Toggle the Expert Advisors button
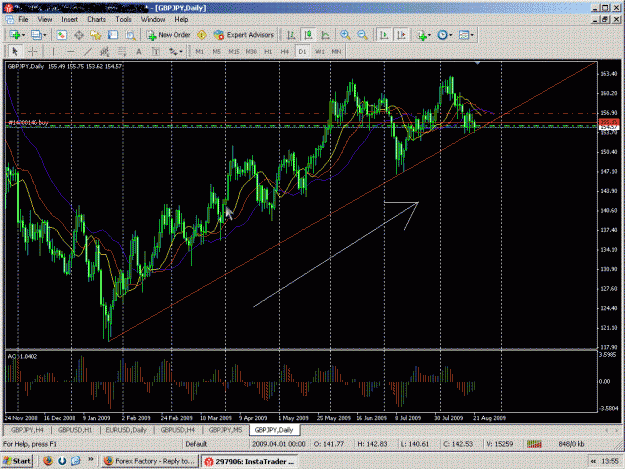 point(244,35)
